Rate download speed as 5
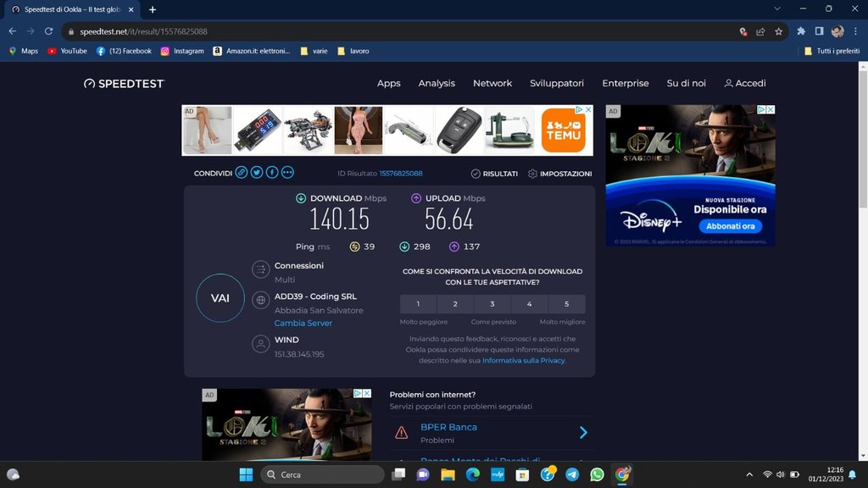Viewport: 868px width, 488px height. pos(566,304)
